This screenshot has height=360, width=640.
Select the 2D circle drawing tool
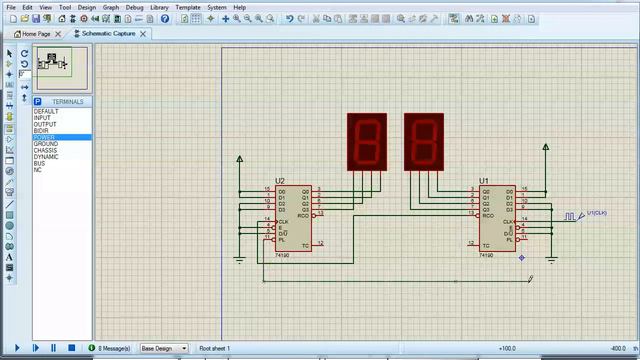pyautogui.click(x=9, y=226)
